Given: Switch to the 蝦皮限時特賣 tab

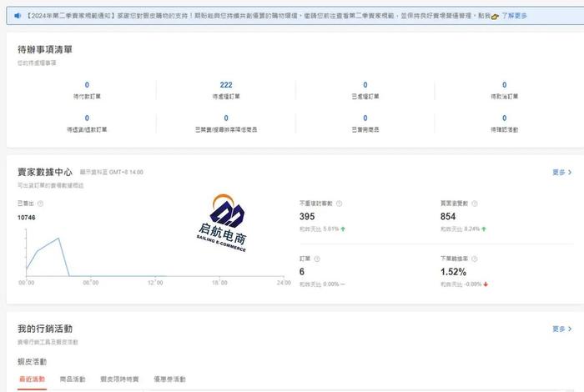Looking at the screenshot, I should (119, 379).
